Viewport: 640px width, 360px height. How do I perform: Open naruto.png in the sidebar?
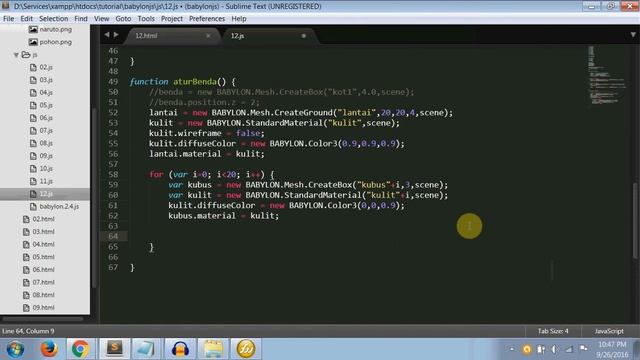(x=56, y=29)
